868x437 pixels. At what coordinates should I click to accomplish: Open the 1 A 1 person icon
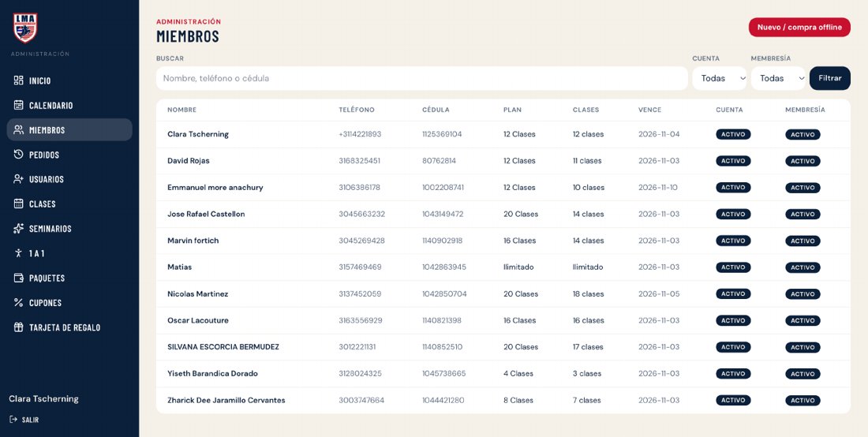(18, 252)
